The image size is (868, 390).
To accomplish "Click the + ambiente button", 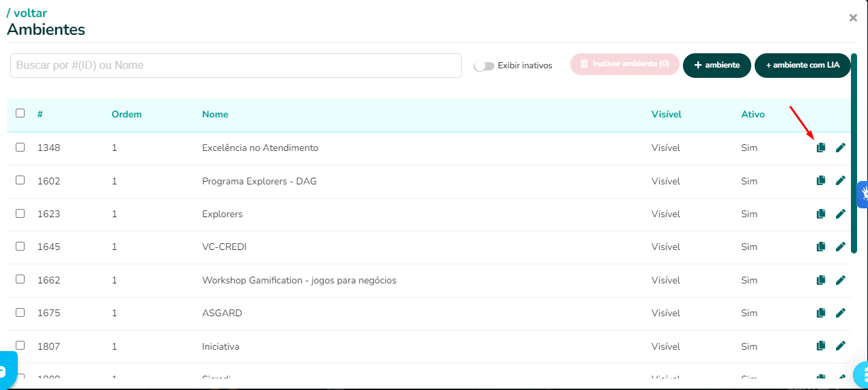I will (x=717, y=65).
